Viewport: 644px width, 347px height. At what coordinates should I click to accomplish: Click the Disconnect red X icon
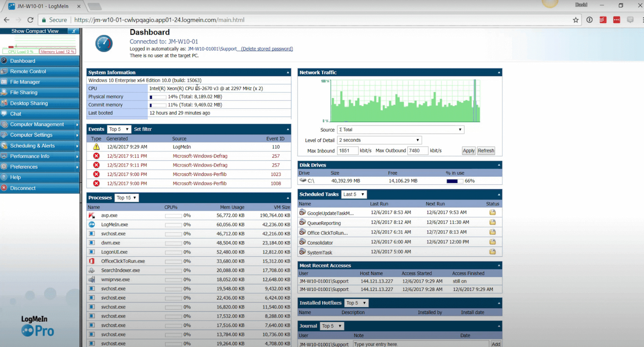click(x=4, y=188)
